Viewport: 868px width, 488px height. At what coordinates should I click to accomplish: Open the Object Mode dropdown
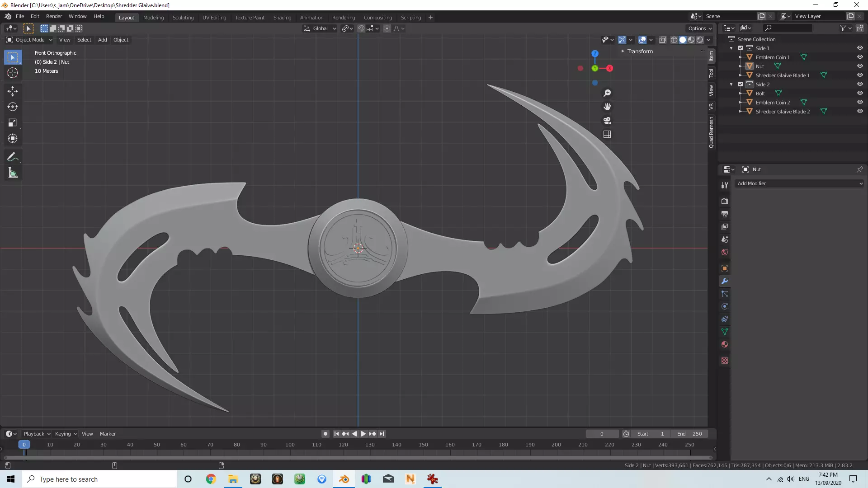(x=30, y=40)
